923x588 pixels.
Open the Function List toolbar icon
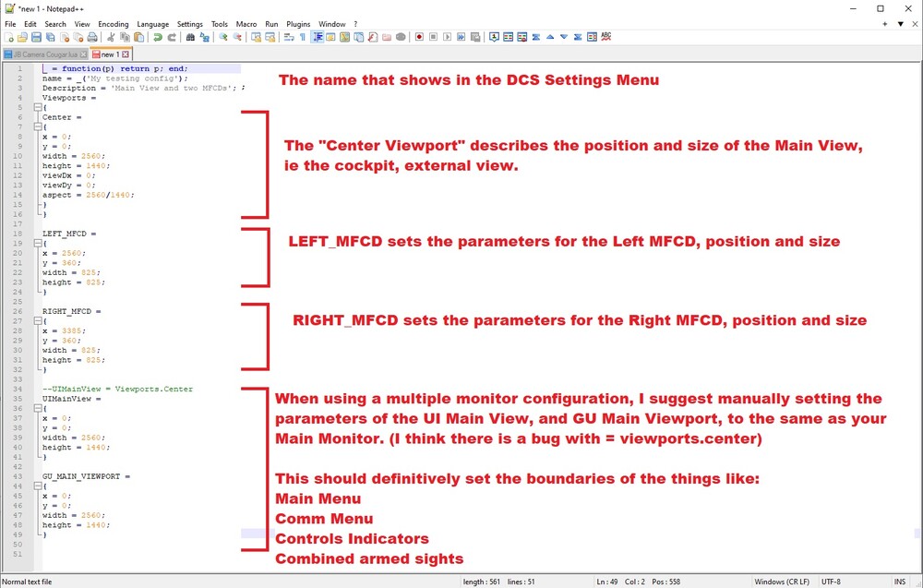click(373, 37)
